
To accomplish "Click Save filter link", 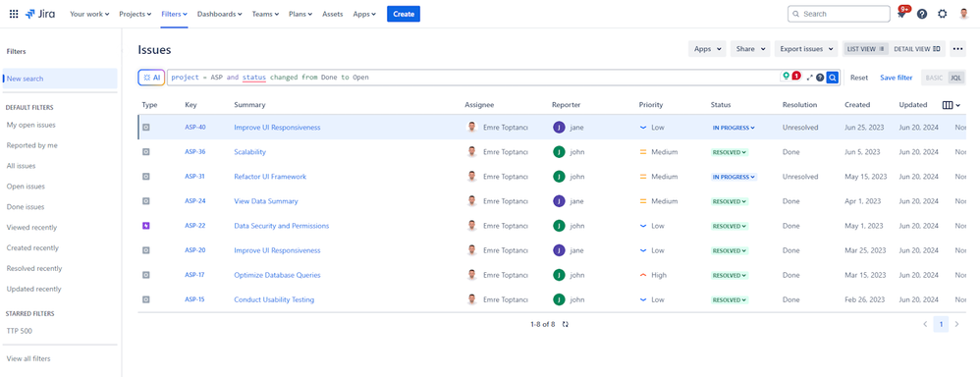I will click(897, 78).
